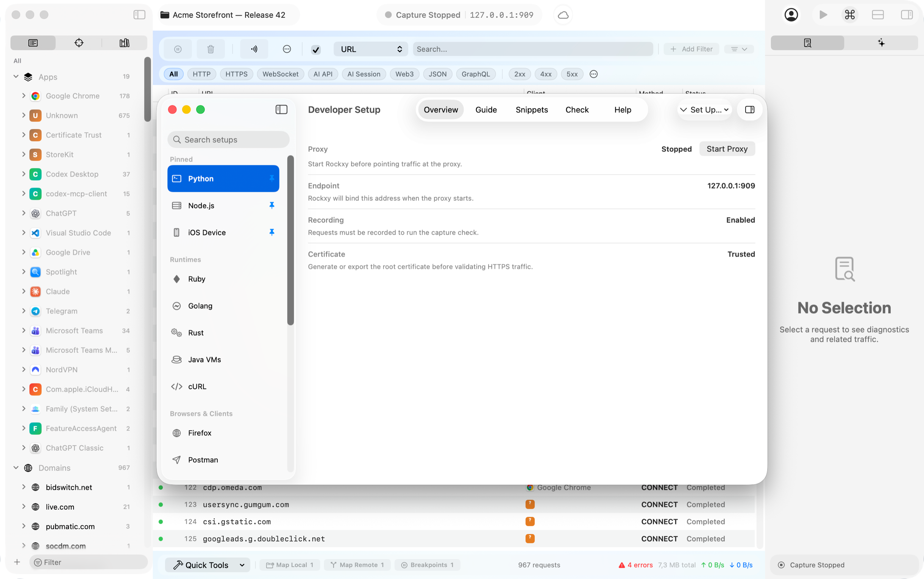Open the Set Up... dropdown
Image resolution: width=924 pixels, height=579 pixels.
[704, 110]
